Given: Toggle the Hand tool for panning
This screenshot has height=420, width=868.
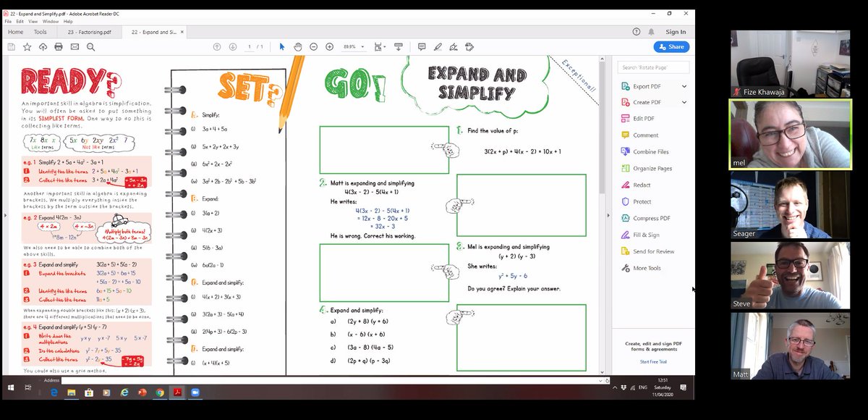Looking at the screenshot, I should coord(298,46).
